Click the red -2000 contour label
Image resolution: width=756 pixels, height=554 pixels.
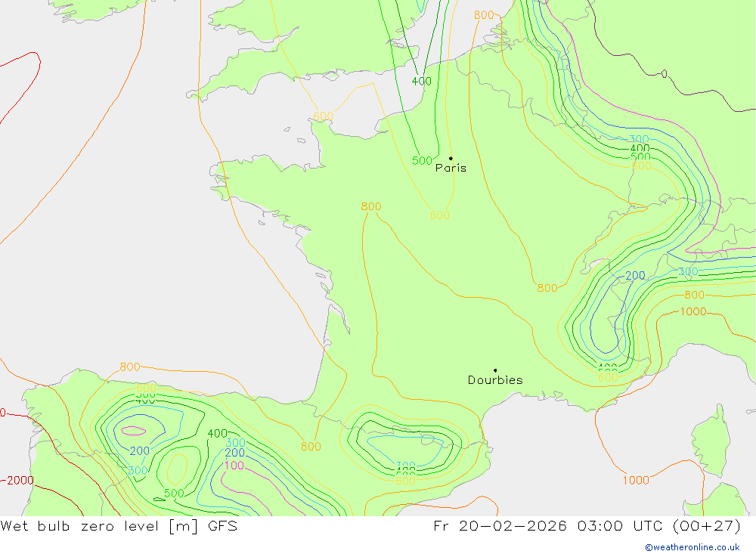coord(17,480)
